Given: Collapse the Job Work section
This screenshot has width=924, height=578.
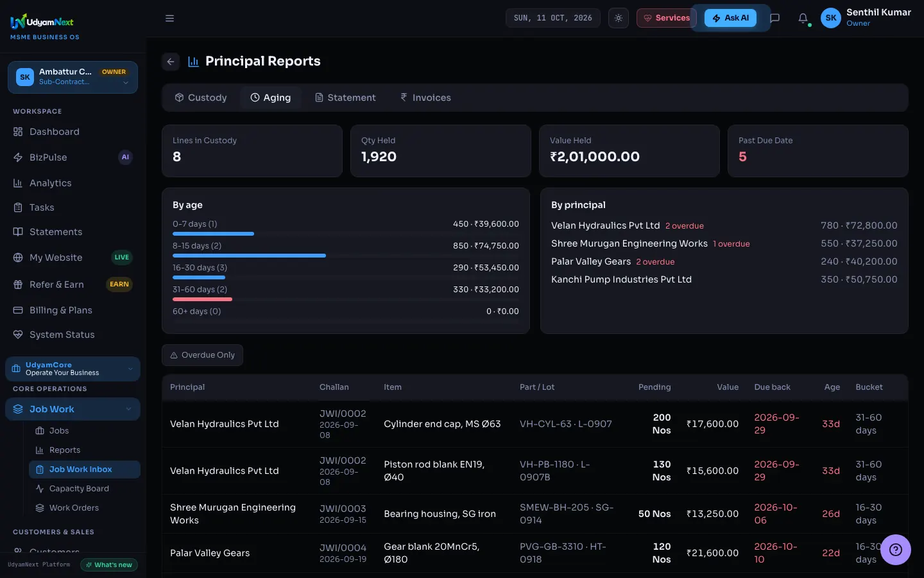Looking at the screenshot, I should coord(73,409).
